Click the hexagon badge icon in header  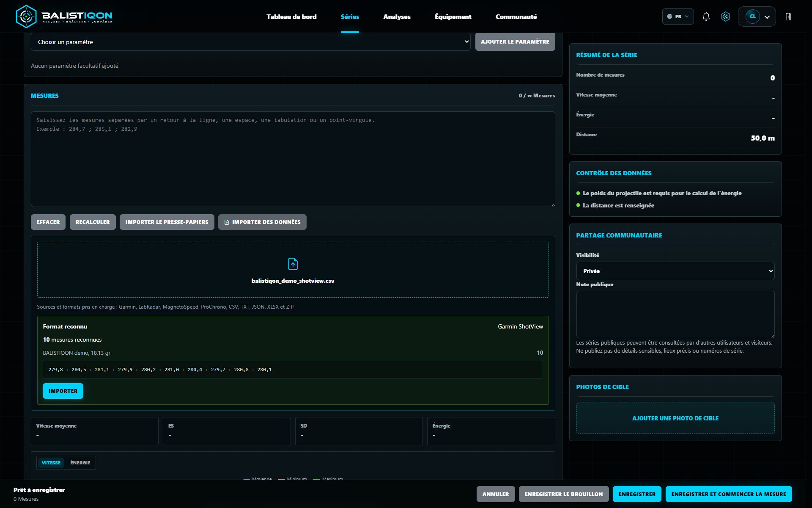point(726,17)
